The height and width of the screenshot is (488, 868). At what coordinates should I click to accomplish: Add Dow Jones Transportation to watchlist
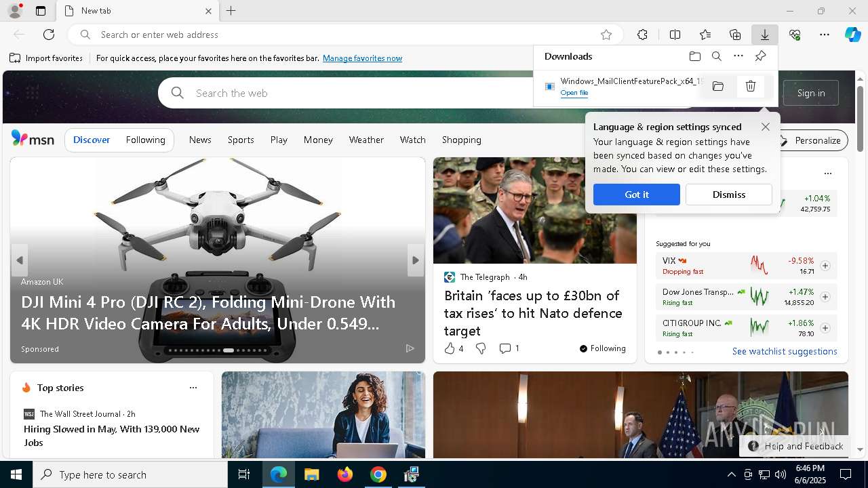(825, 297)
